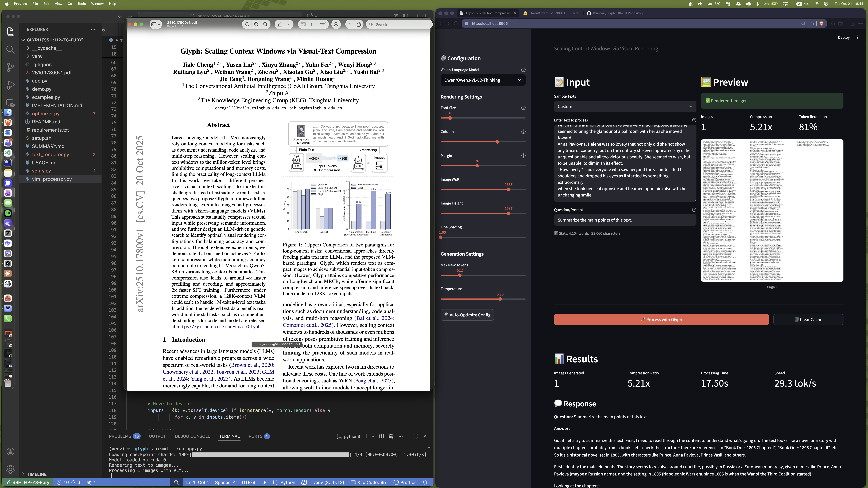This screenshot has width=868, height=488.
Task: Click the markup pen tool icon
Action: [x=280, y=24]
